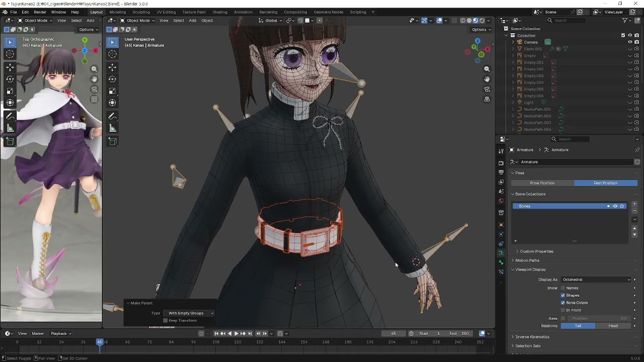Image resolution: width=644 pixels, height=362 pixels.
Task: Click the blue Z axis on navigation gizmo
Action: point(477,41)
